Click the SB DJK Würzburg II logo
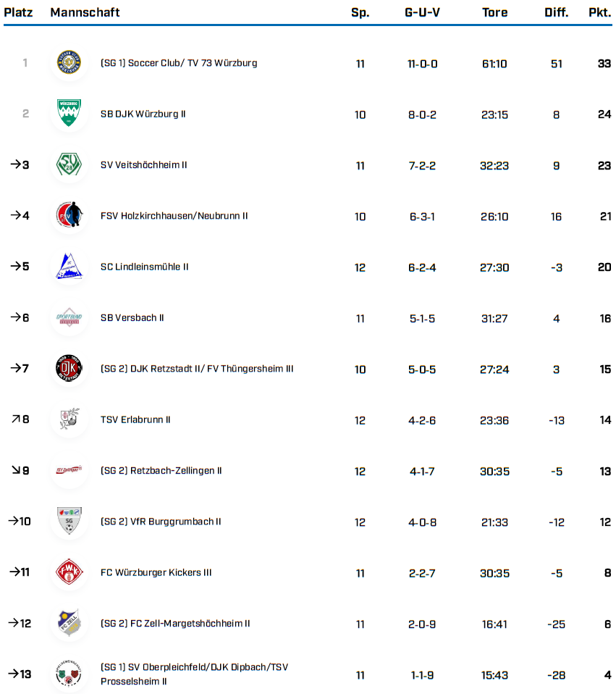 tap(69, 114)
